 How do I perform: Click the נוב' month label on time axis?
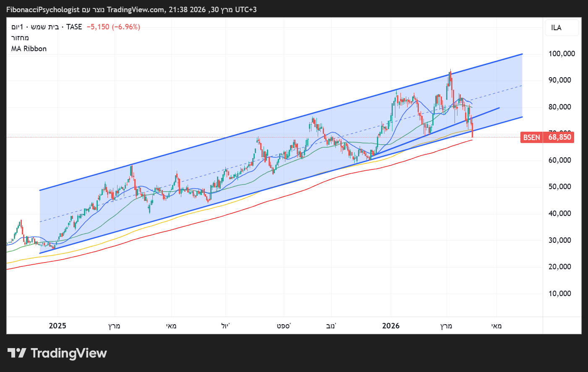click(331, 326)
